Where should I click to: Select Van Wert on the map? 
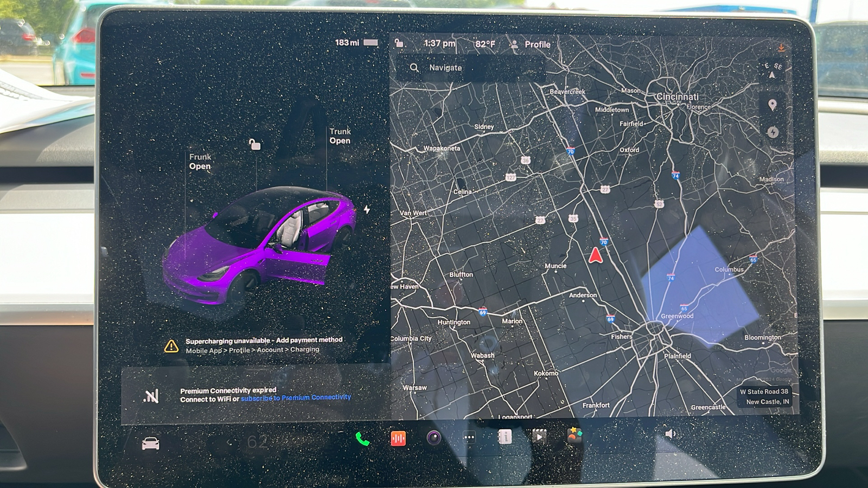413,213
